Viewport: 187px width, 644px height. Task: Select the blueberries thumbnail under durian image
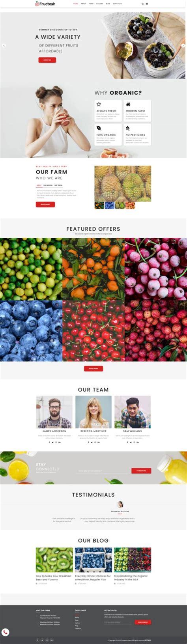pos(110,205)
